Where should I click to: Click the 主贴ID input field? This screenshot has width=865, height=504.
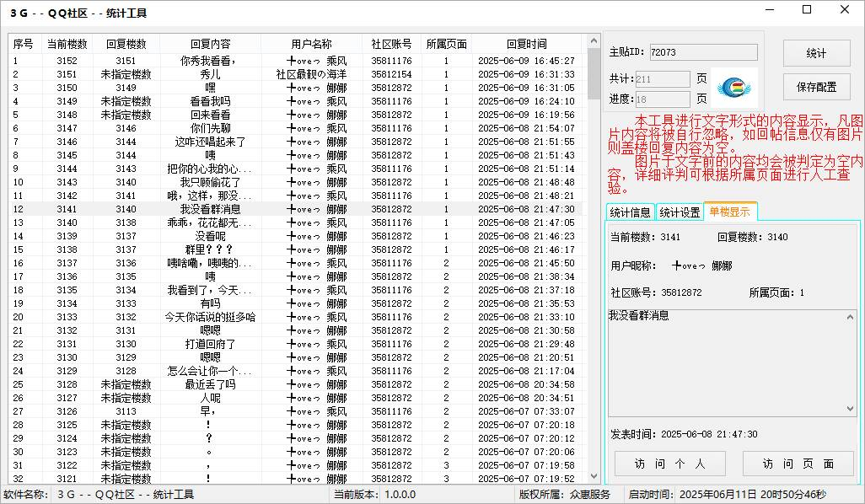pyautogui.click(x=703, y=52)
